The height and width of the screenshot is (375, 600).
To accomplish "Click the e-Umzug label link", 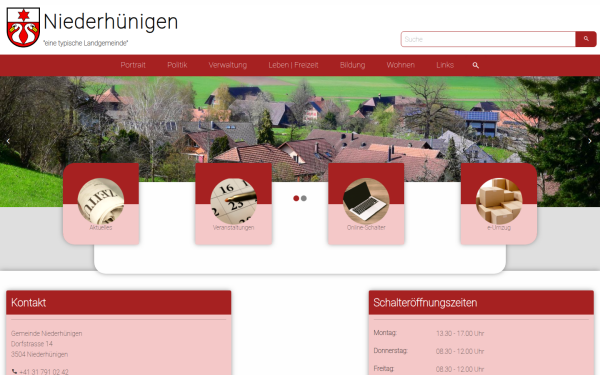I will coord(499,227).
